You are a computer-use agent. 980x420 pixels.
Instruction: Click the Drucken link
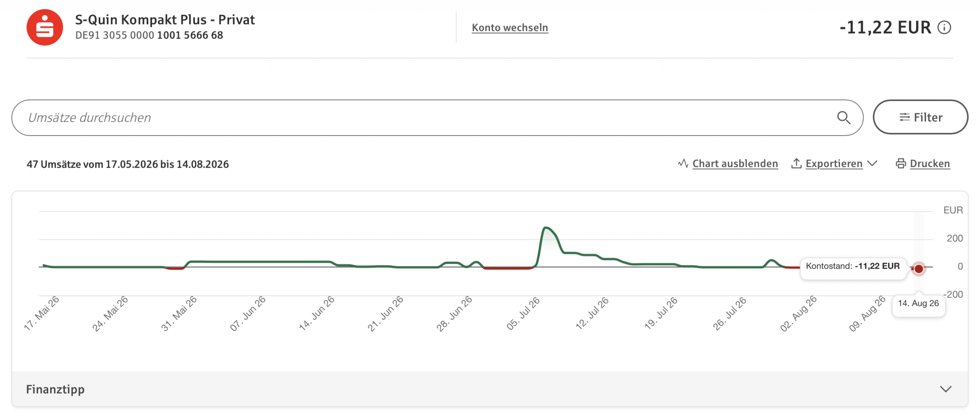tap(929, 163)
